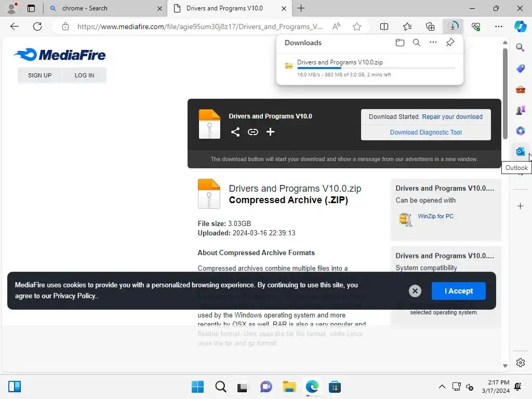Click the LOG IN button
The image size is (532, 399).
(x=85, y=75)
